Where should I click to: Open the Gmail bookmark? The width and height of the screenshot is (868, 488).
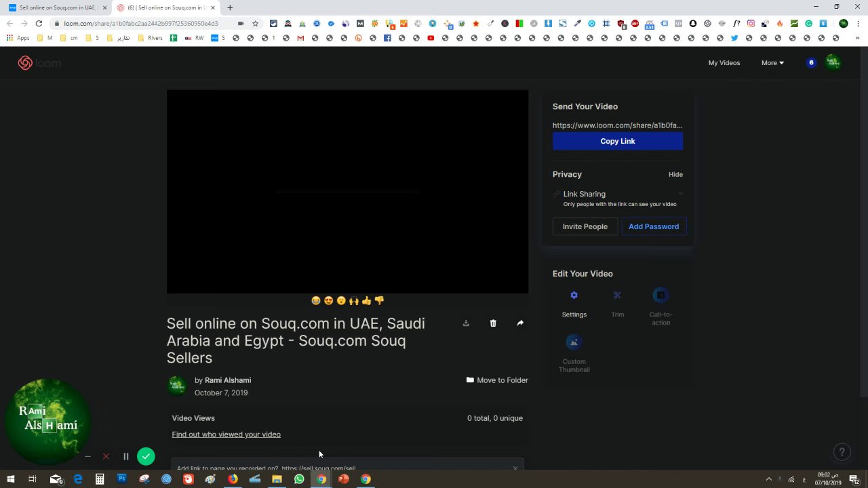300,38
